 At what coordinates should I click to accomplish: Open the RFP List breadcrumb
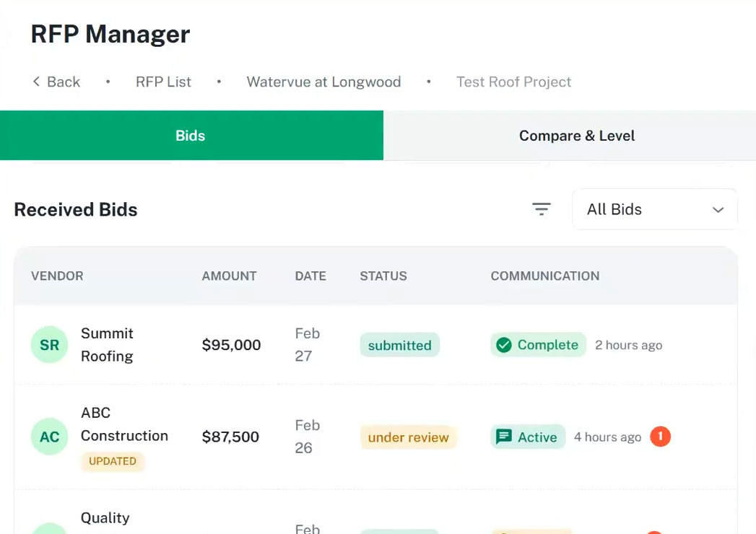163,82
